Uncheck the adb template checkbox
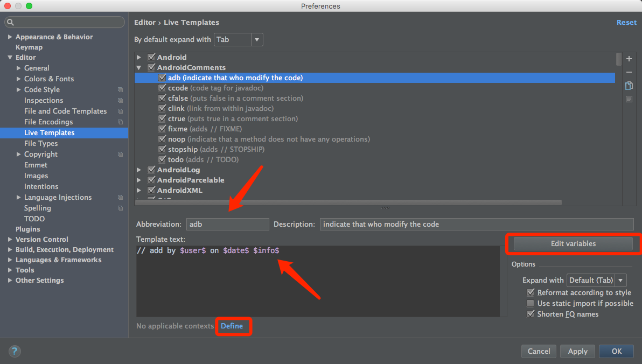642x364 pixels. (x=162, y=78)
